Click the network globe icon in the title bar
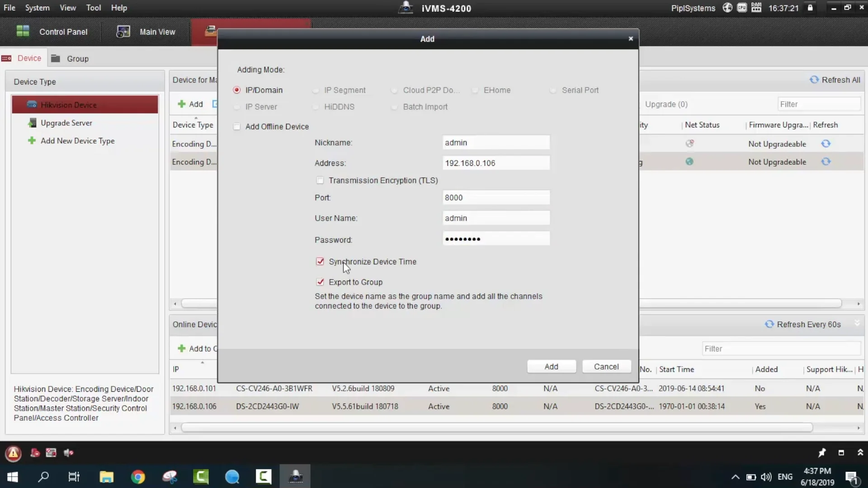 [x=727, y=8]
